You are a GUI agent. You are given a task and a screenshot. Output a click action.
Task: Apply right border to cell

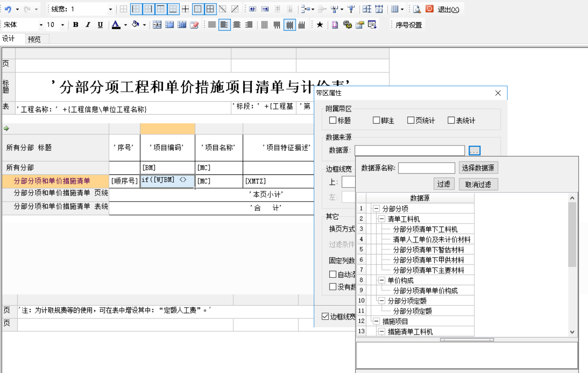tap(149, 9)
